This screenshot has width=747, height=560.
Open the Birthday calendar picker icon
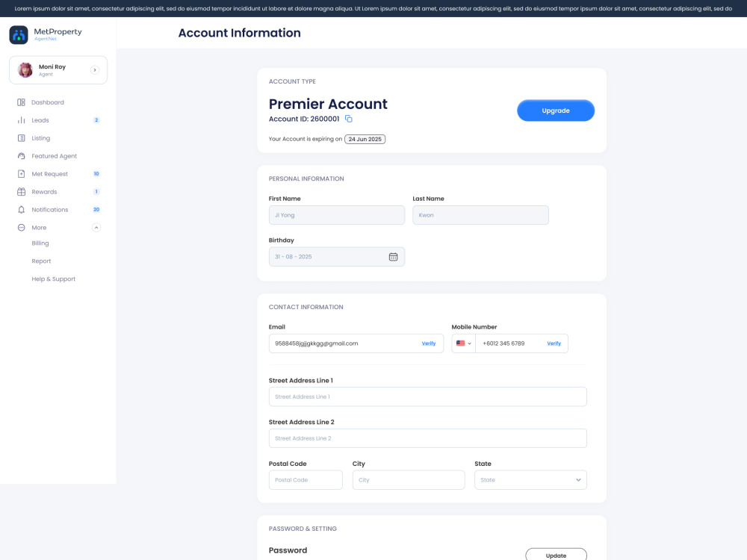pos(393,257)
